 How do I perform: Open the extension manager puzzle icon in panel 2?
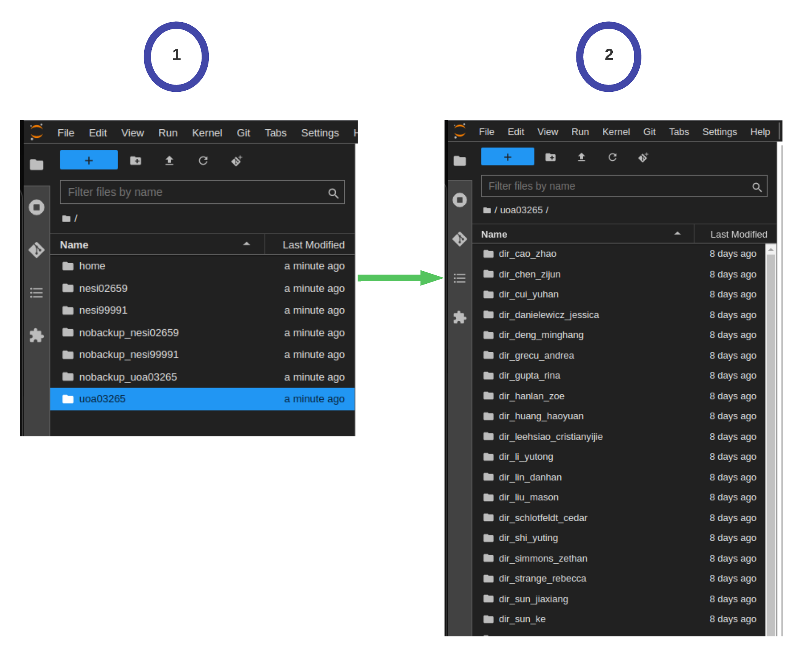click(460, 317)
